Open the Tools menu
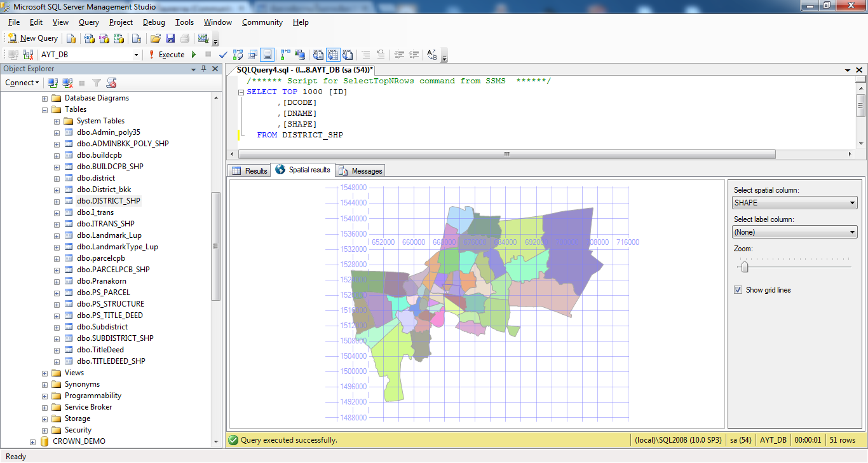The image size is (868, 463). (x=184, y=22)
